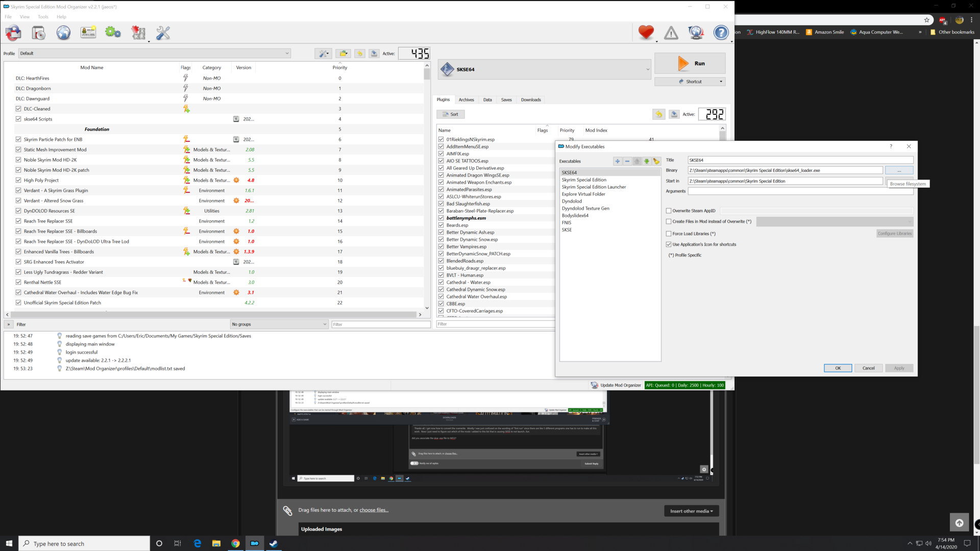Uncheck the Beards.esp plugin
980x551 pixels.
pos(441,225)
